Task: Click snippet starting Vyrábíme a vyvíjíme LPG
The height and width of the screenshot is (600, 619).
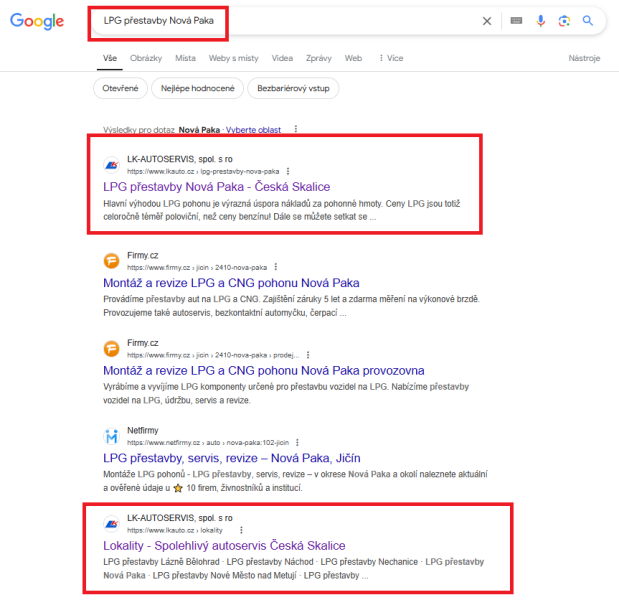Action: [286, 394]
